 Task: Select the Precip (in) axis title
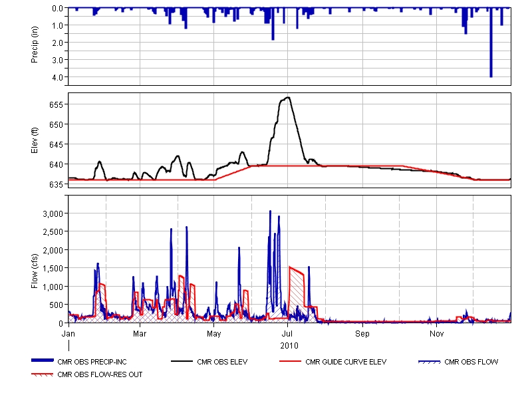tap(35, 45)
